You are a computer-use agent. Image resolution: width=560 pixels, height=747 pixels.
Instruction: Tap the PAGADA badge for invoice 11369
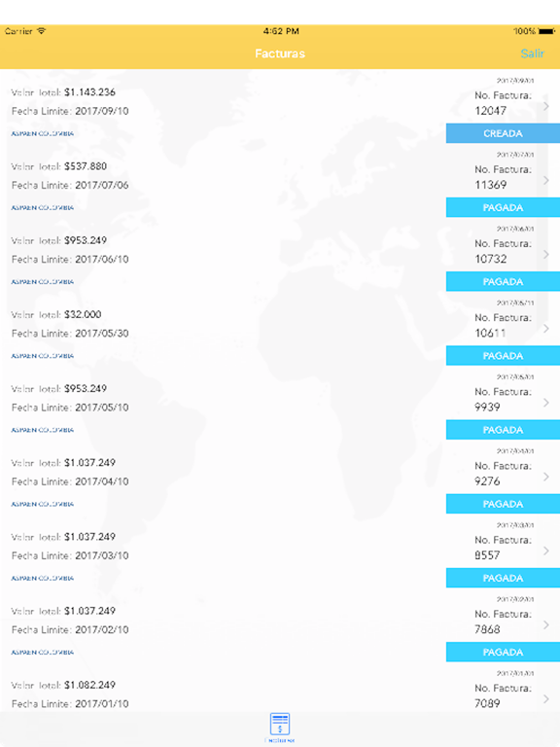click(503, 208)
